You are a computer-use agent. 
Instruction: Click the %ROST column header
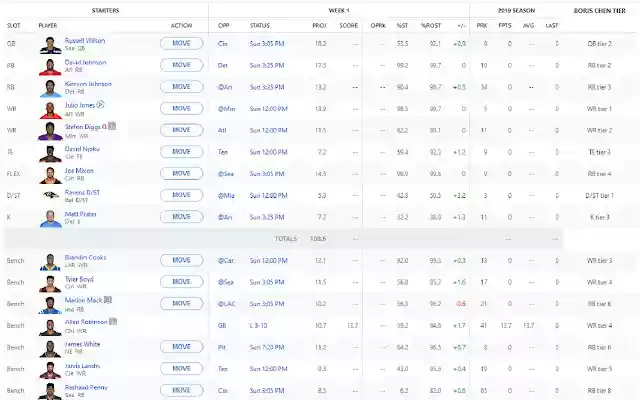(x=431, y=25)
